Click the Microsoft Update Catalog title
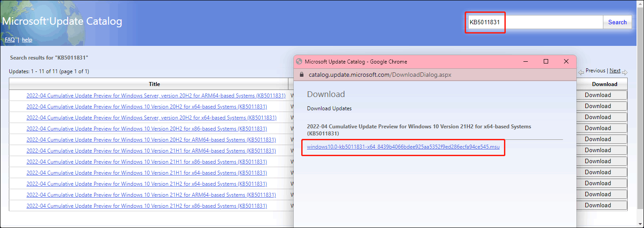Viewport: 644px width, 228px height. coord(62,21)
